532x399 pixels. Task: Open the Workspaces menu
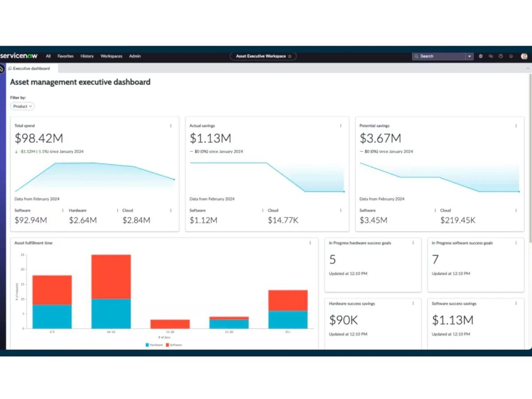[111, 56]
